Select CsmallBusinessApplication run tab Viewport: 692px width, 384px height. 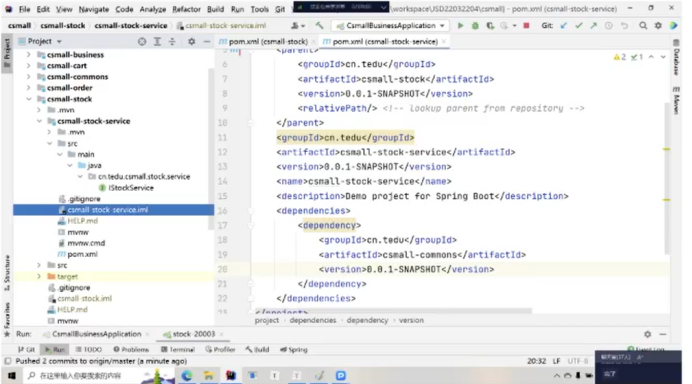[x=96, y=334]
